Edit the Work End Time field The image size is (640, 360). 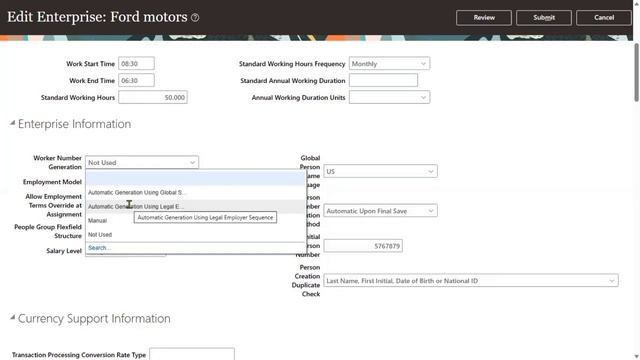point(136,80)
